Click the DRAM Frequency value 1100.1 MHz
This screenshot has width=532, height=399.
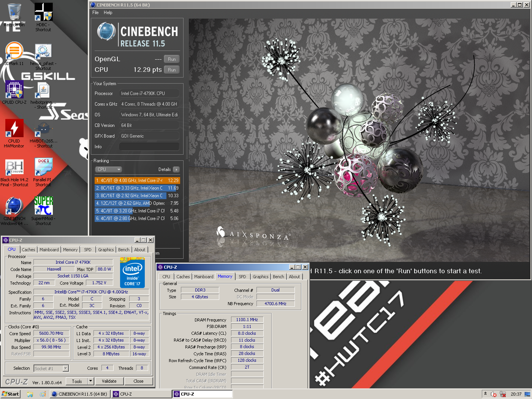tap(247, 320)
